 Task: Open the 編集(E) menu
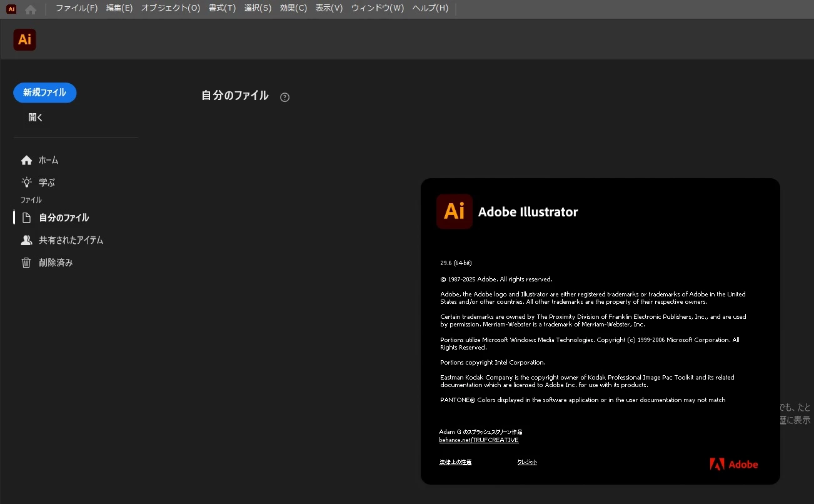click(119, 8)
